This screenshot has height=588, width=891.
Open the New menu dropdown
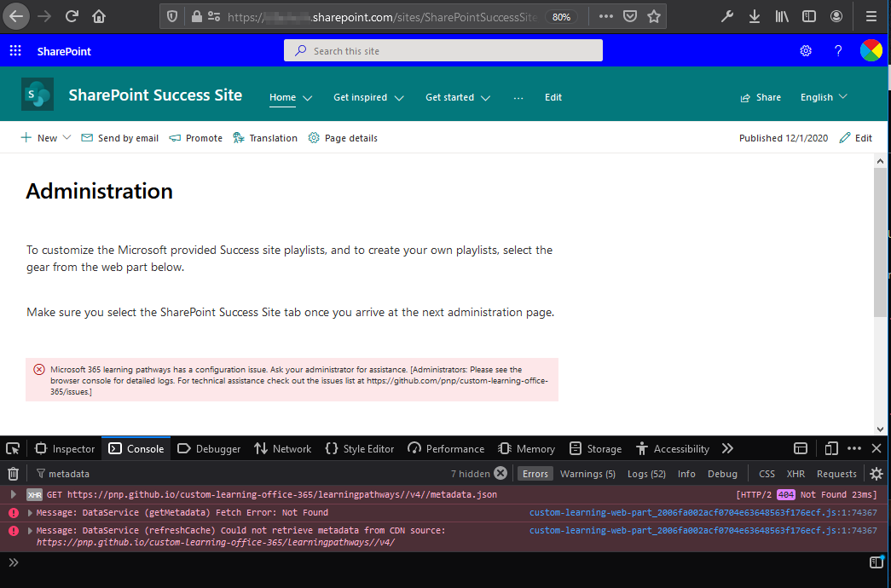(x=45, y=137)
